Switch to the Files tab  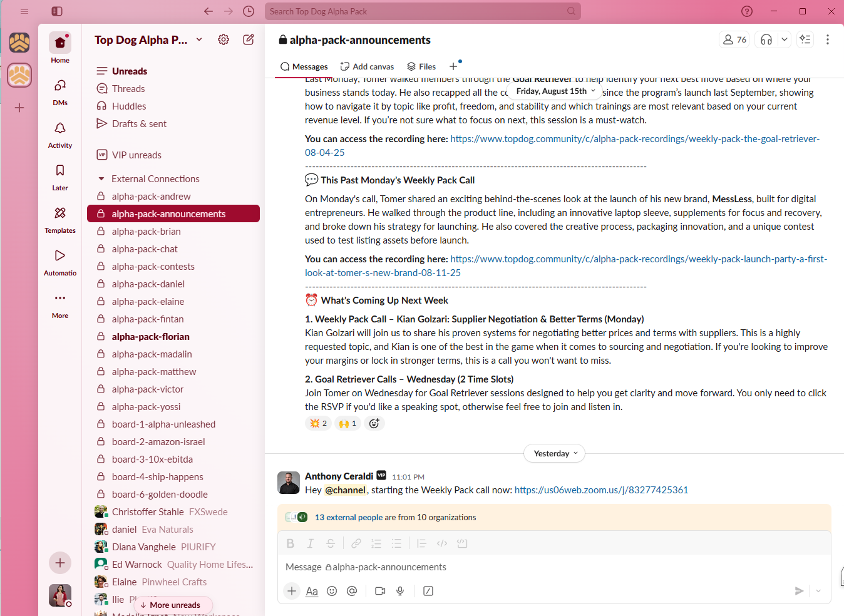point(421,66)
